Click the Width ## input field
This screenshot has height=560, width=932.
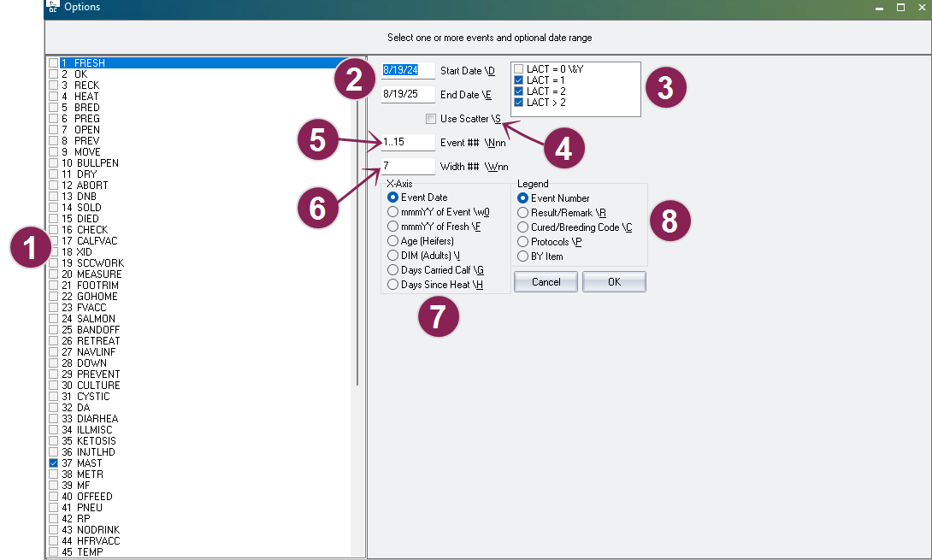click(408, 166)
